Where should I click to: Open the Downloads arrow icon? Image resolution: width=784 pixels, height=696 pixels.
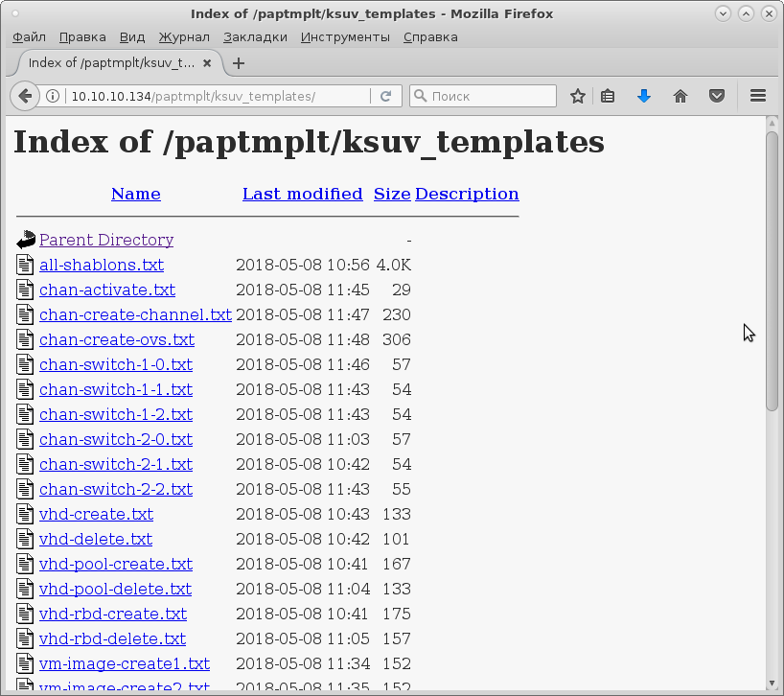[x=644, y=96]
